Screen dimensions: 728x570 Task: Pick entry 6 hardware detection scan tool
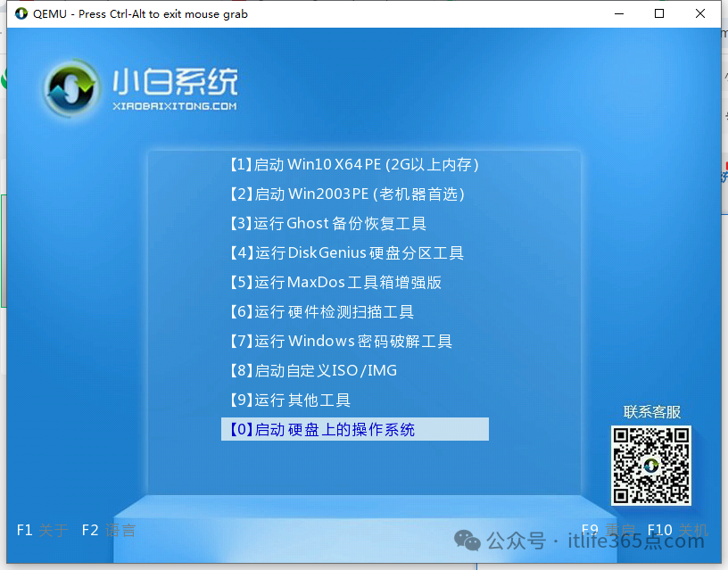coord(321,311)
